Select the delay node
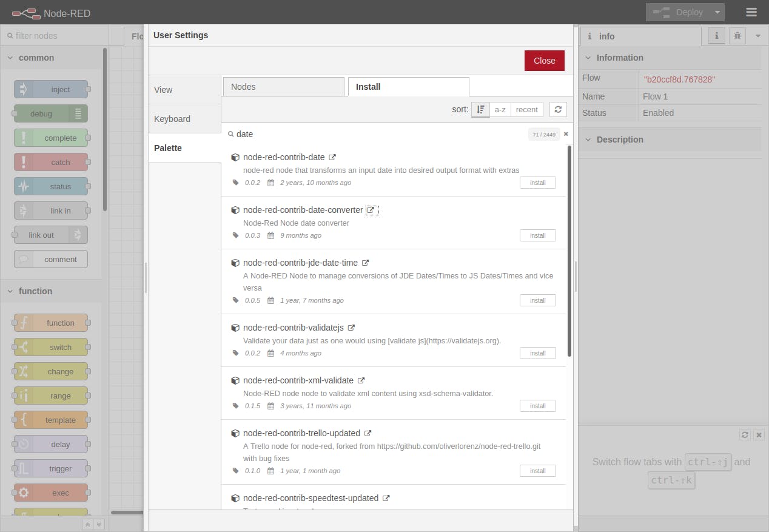The width and height of the screenshot is (769, 532). pos(51,444)
